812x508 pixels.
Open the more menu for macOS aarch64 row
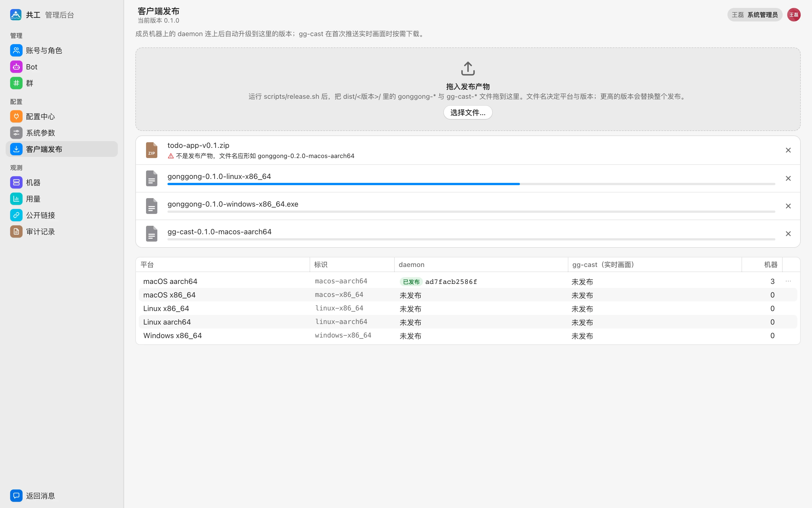pyautogui.click(x=788, y=281)
